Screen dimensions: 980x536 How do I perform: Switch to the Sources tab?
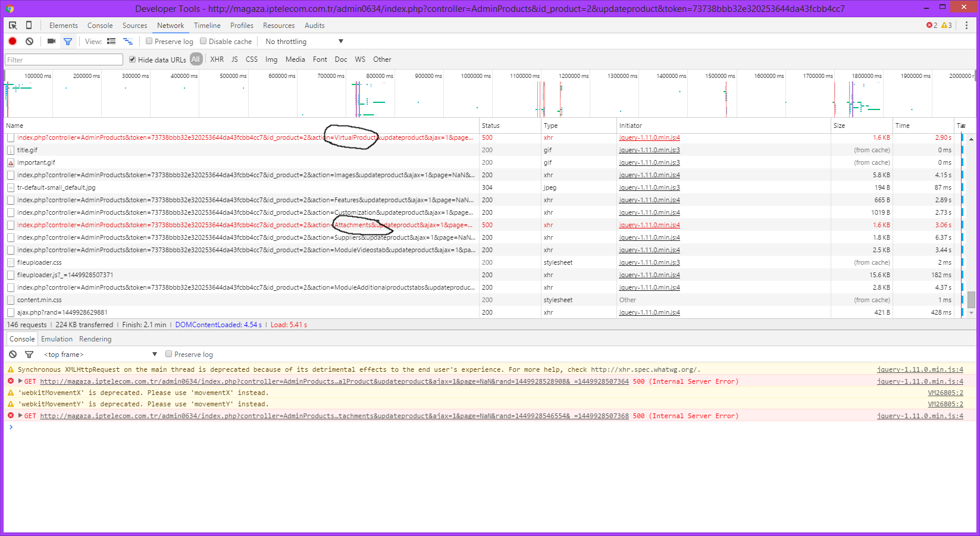[x=134, y=26]
